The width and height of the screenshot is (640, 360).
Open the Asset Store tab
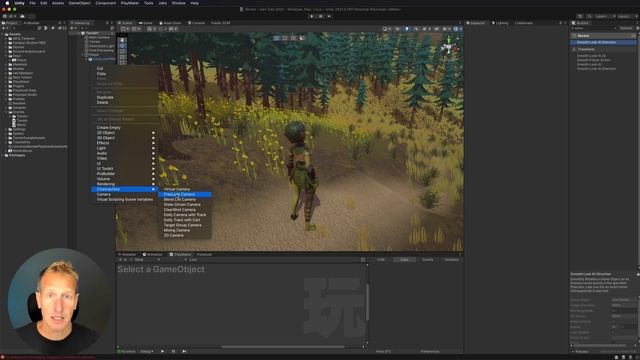[171, 23]
